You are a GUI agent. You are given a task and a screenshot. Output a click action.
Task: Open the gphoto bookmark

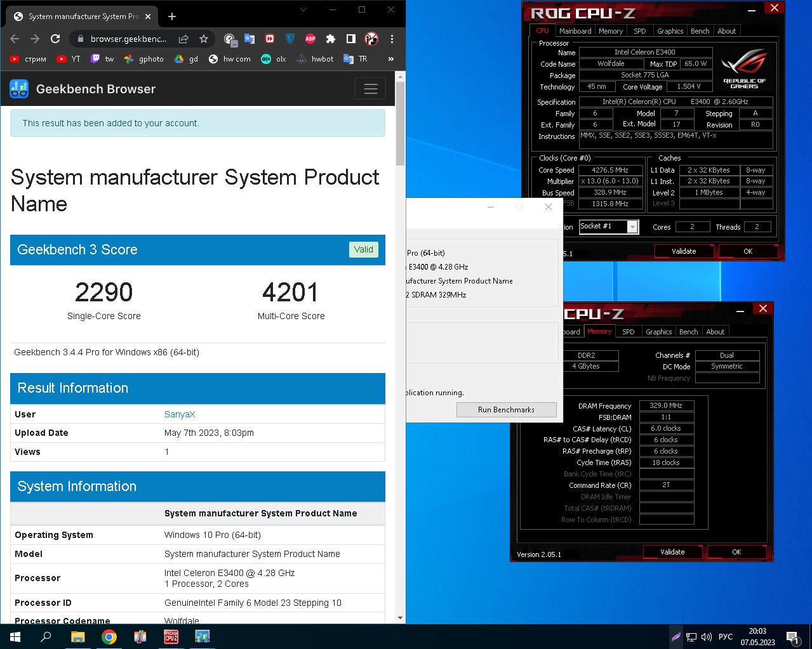pyautogui.click(x=144, y=59)
